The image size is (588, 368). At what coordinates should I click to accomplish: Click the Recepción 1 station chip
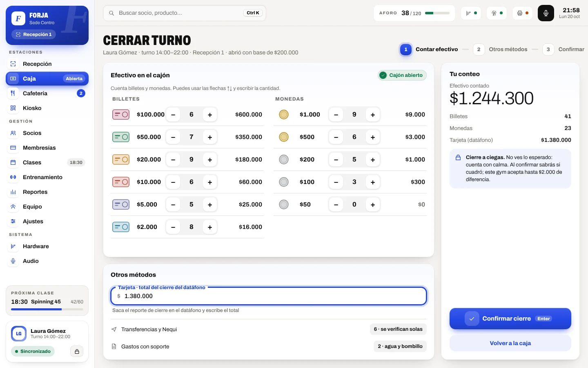(x=33, y=34)
